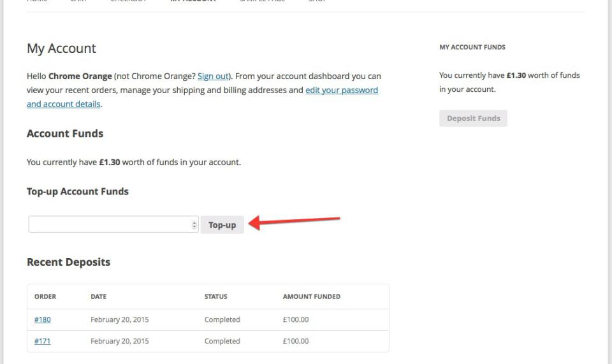Focus the top-up amount input field
This screenshot has height=364, width=612.
pos(110,225)
